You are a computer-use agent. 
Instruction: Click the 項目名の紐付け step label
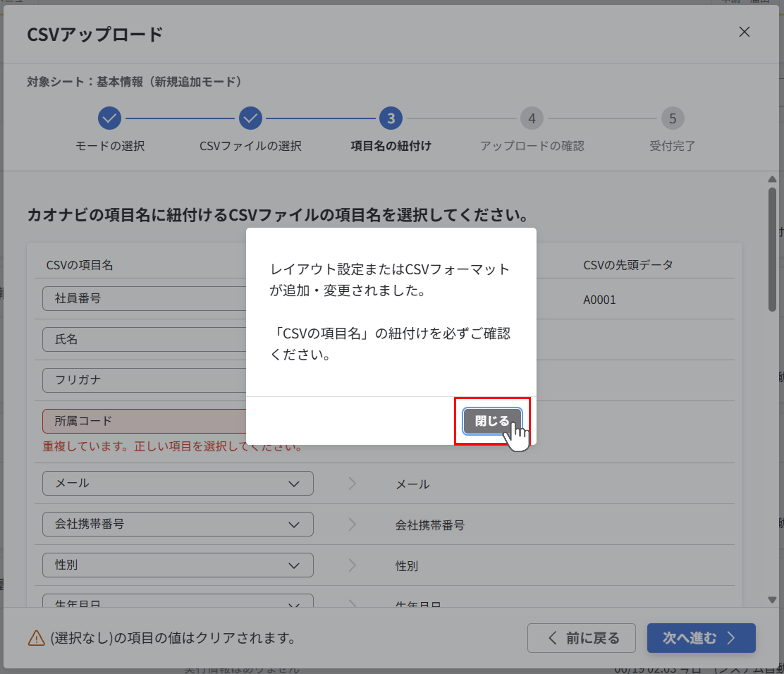click(391, 146)
